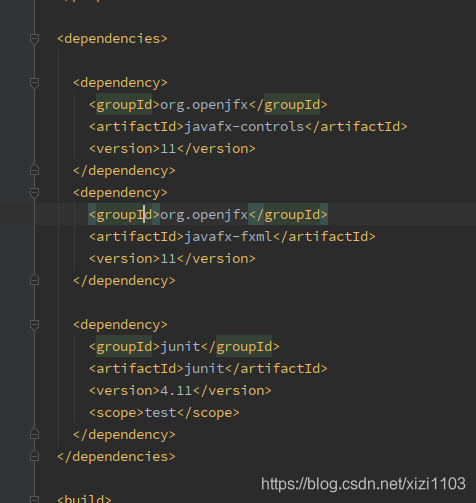
Task: Click version value "11" under javafx-fxml
Action: (168, 259)
